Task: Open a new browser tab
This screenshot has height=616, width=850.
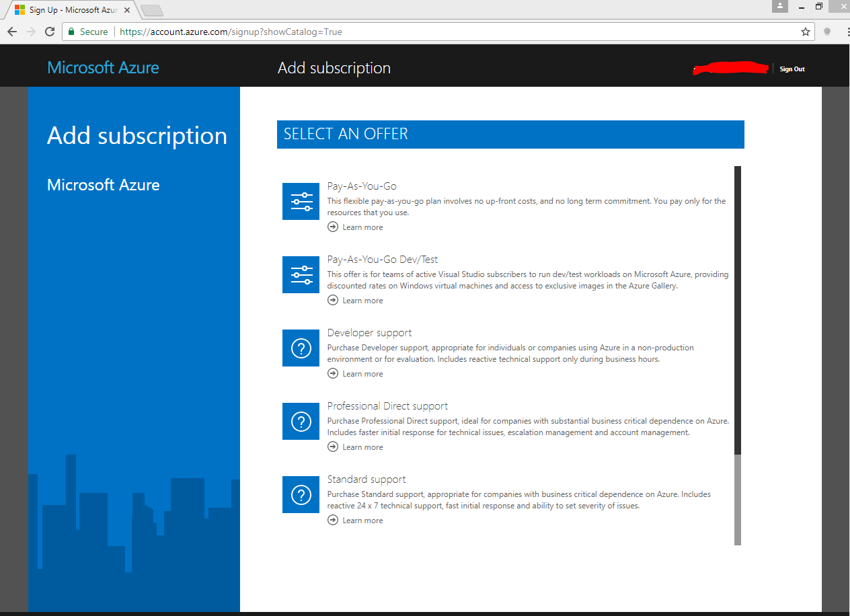Action: (153, 10)
